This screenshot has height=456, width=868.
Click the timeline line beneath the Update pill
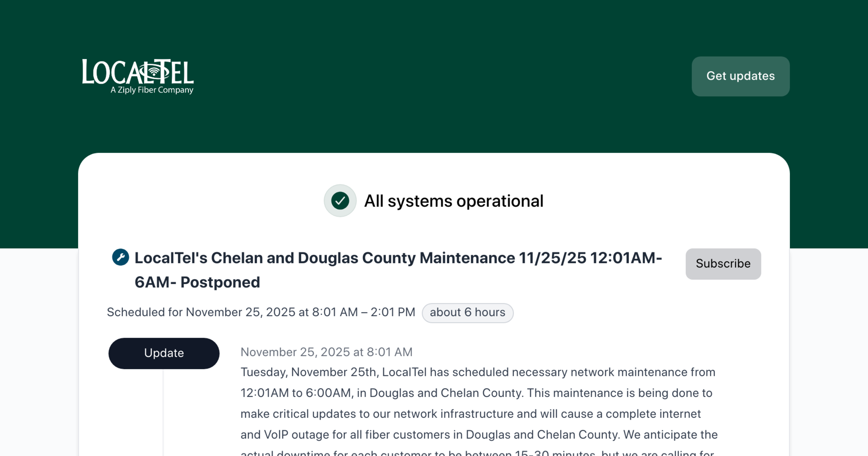(163, 413)
